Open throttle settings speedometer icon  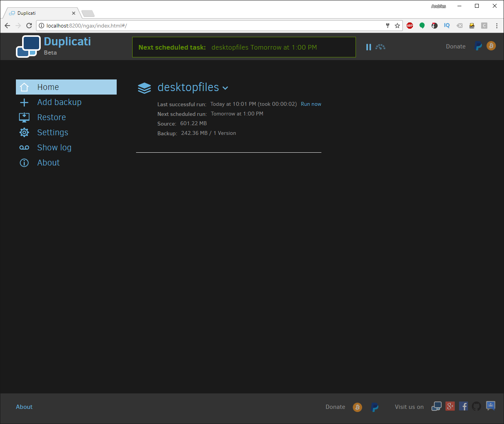(x=380, y=47)
